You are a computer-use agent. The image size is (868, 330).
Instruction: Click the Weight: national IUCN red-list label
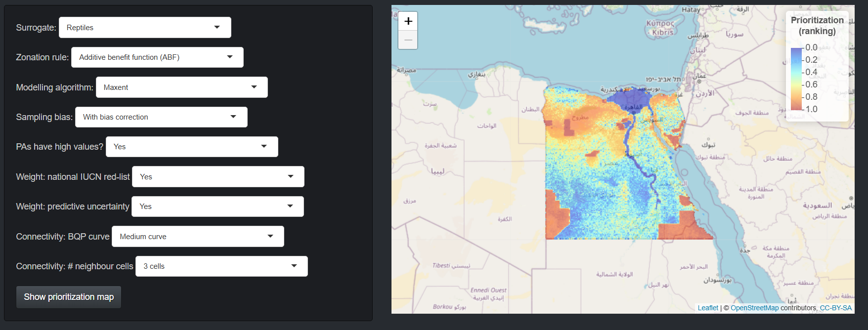(x=73, y=177)
